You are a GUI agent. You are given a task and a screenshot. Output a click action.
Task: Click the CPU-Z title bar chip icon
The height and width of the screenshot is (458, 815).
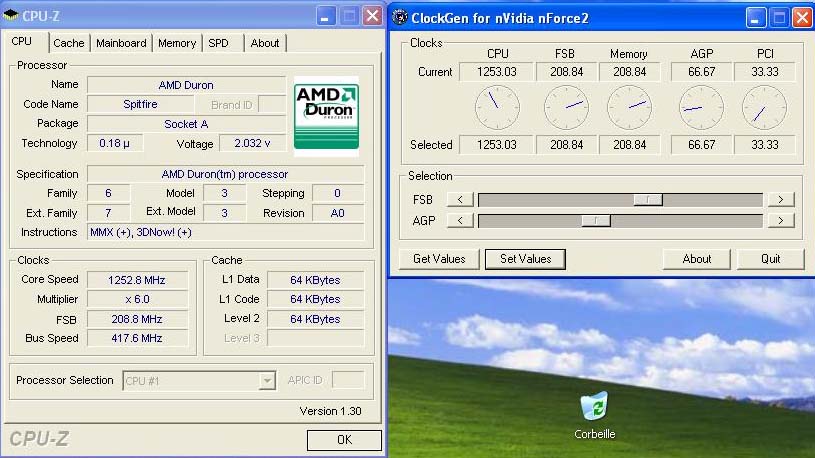[10, 16]
